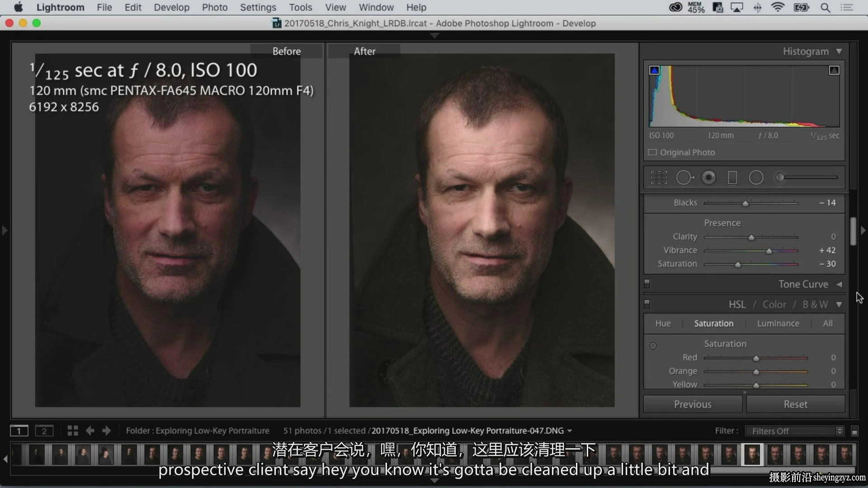
Task: Enable the Original Photo checkbox
Action: tap(652, 152)
